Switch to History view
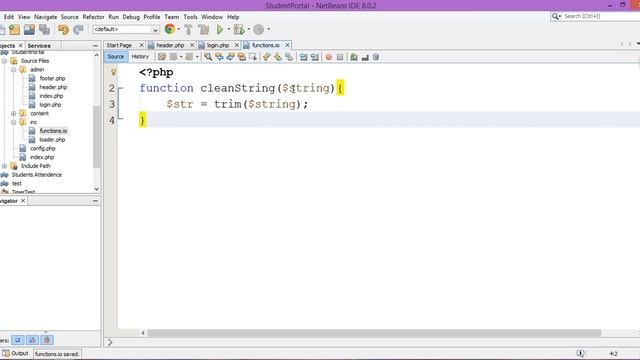This screenshot has height=360, width=640. point(140,57)
